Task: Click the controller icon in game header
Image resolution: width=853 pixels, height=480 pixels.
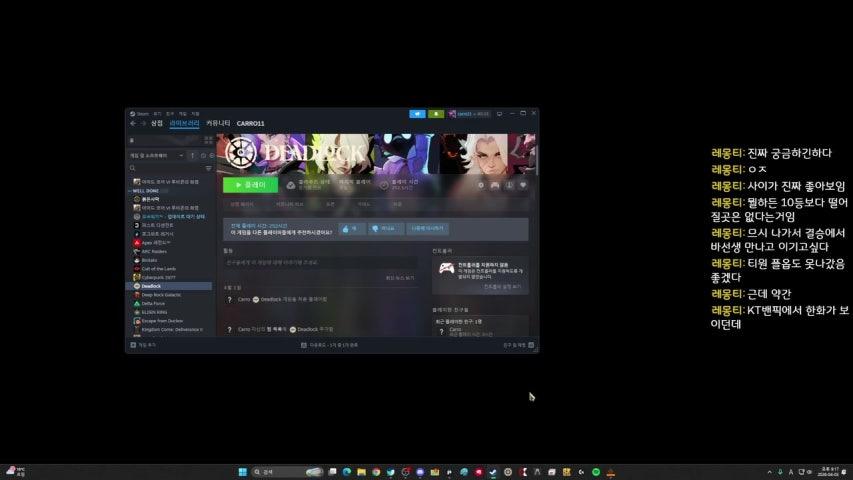Action: (x=495, y=185)
